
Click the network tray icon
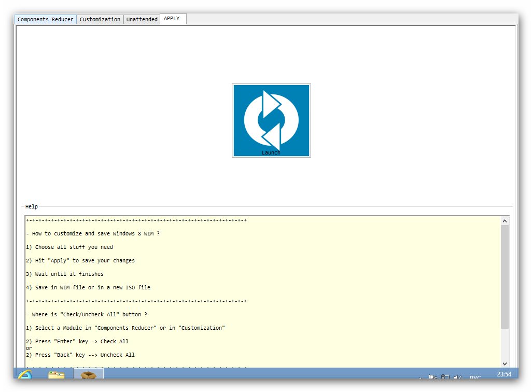445,377
